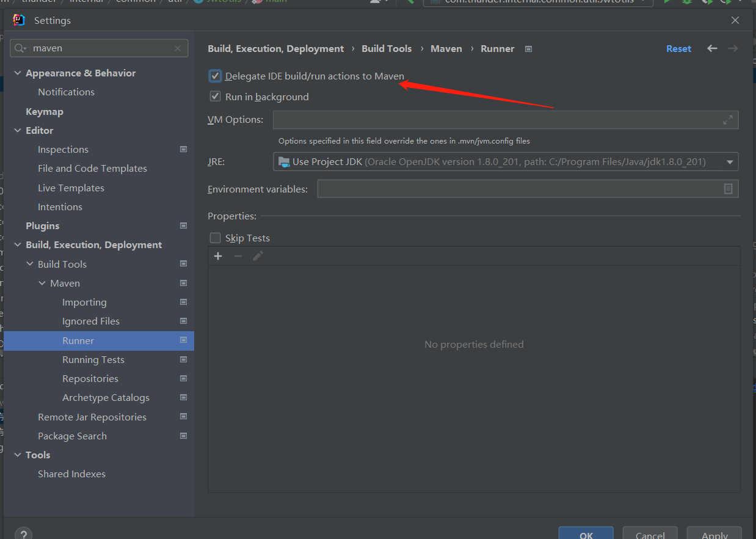The image size is (756, 539).
Task: Collapse the Build Tools node
Action: tap(30, 264)
